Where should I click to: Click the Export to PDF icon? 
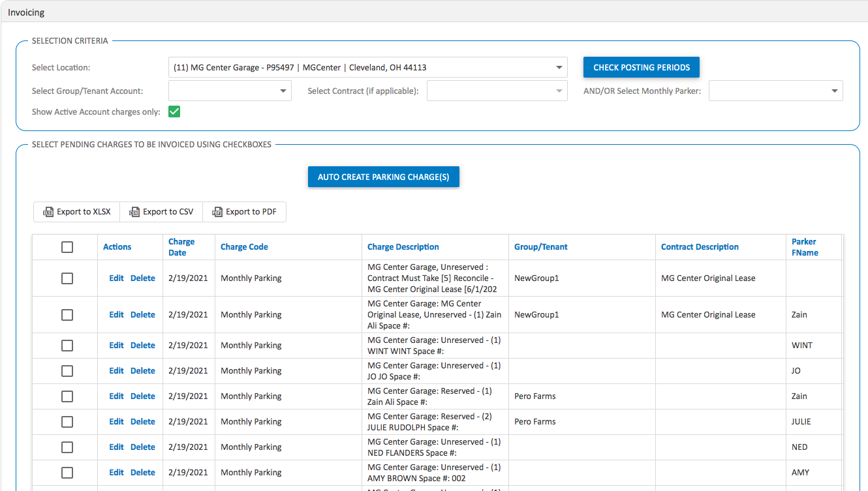click(x=217, y=212)
